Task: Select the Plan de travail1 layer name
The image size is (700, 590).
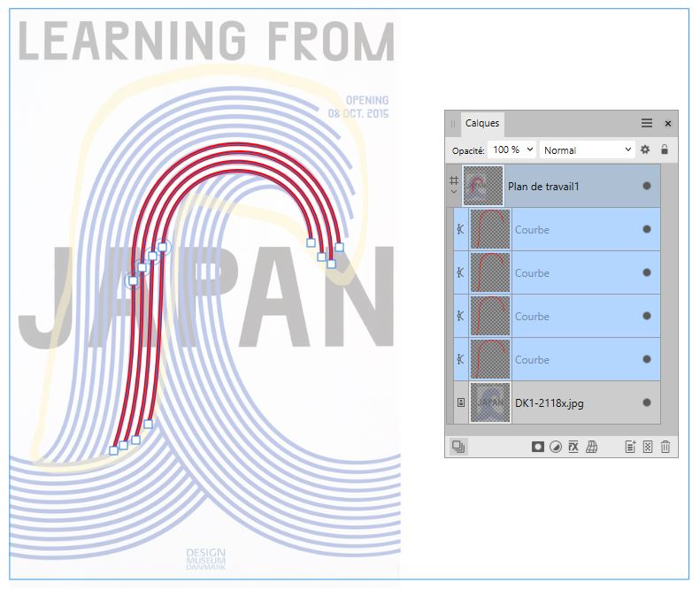Action: point(543,187)
